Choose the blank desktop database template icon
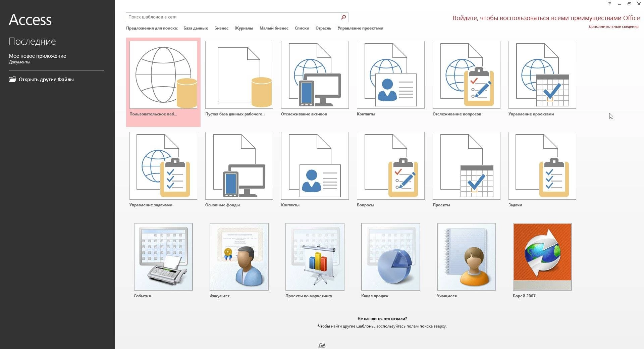 tap(239, 75)
